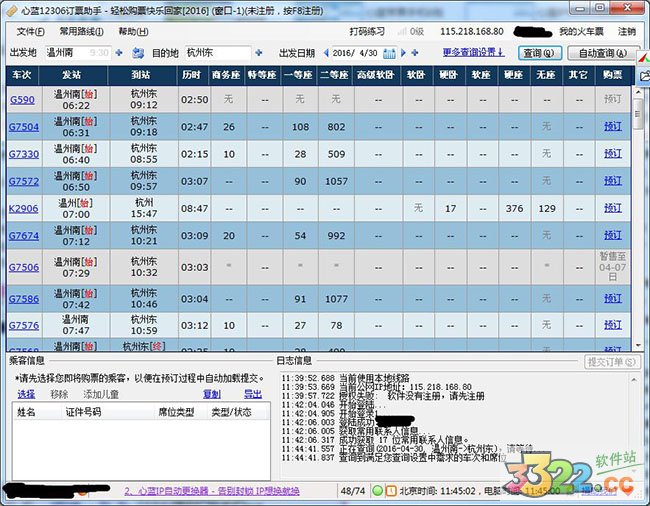This screenshot has height=506, width=650.
Task: Open the 帮助(H) menu
Action: pyautogui.click(x=133, y=31)
